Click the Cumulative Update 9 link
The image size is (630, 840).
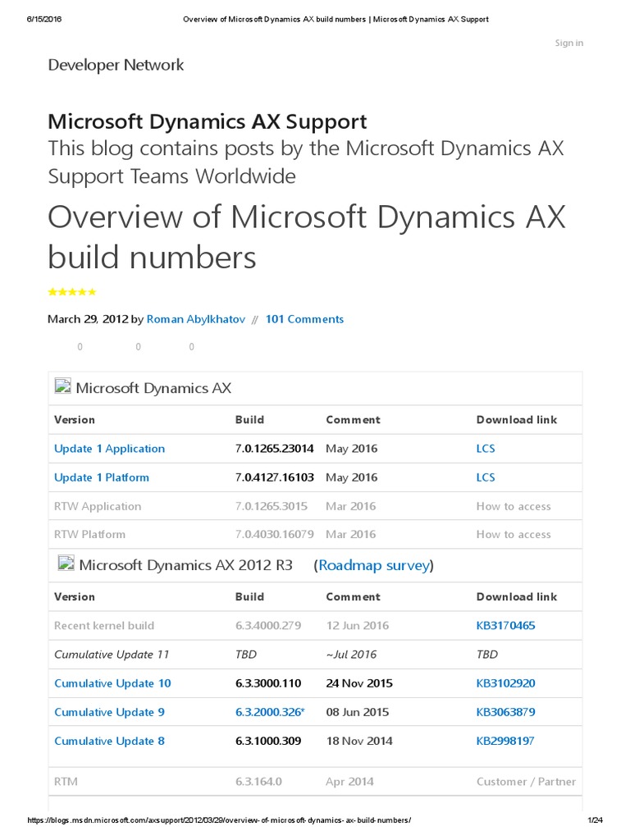point(109,712)
